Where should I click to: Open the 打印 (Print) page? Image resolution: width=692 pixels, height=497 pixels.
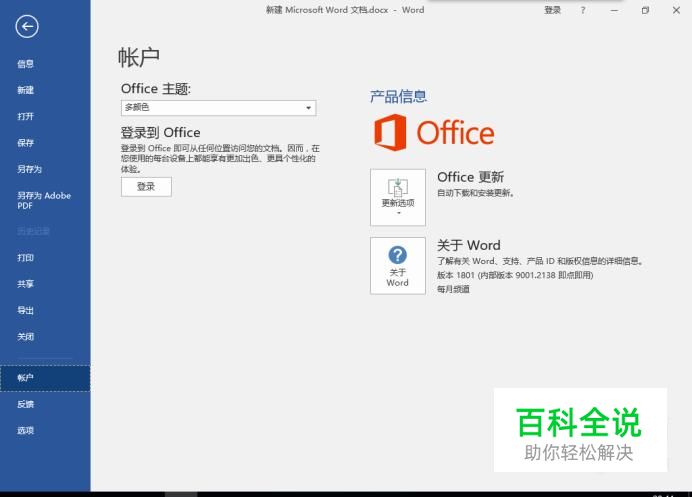click(26, 258)
